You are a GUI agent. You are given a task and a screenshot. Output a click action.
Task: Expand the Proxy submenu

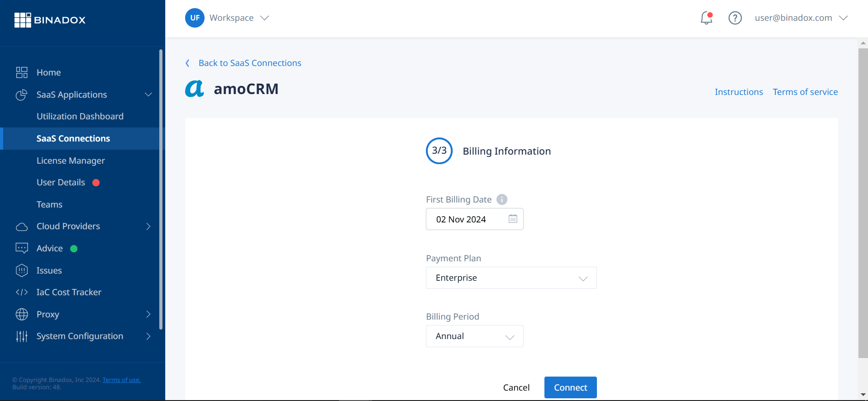coord(148,314)
